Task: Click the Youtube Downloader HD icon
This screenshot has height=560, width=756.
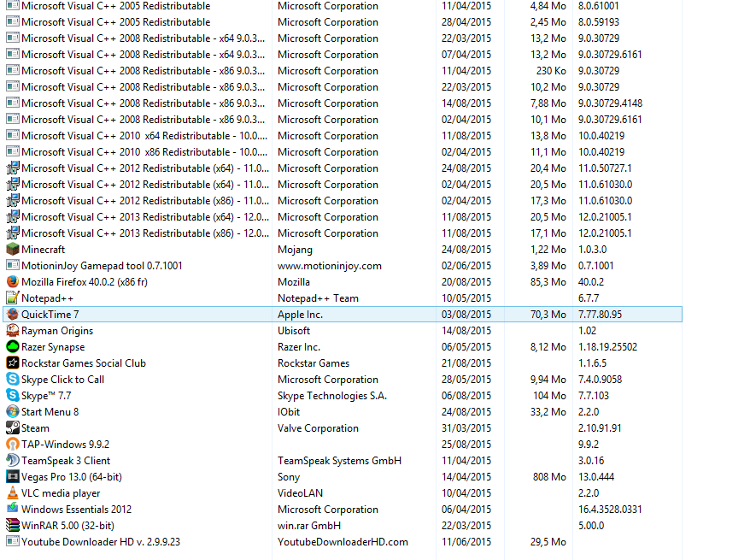Action: coord(13,542)
